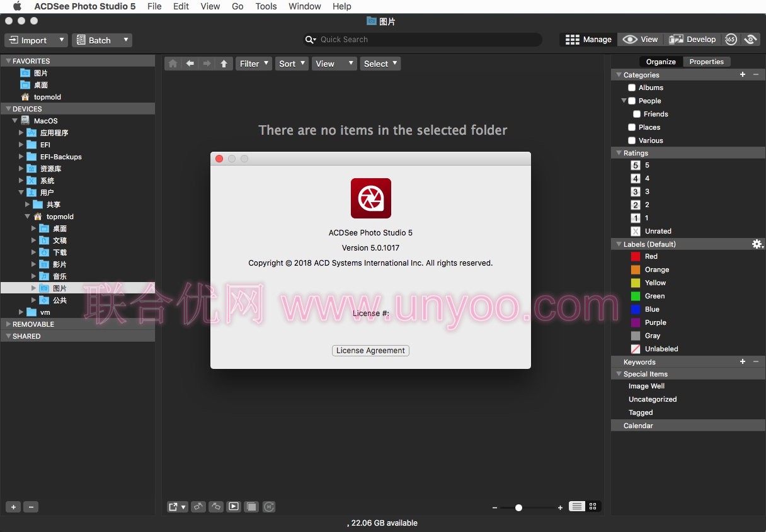The image size is (766, 532).
Task: Increase thumbnail size plus icon
Action: pos(560,507)
